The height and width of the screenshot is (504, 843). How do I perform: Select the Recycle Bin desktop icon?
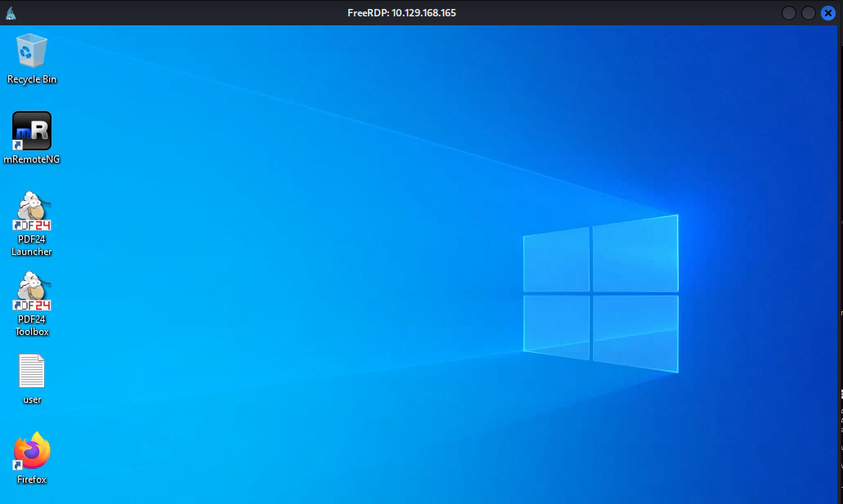tap(31, 51)
